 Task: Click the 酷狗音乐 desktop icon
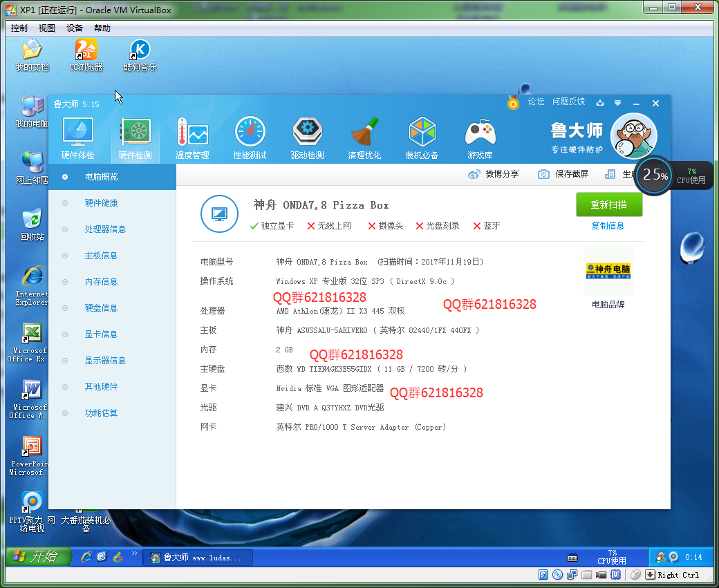tap(140, 55)
